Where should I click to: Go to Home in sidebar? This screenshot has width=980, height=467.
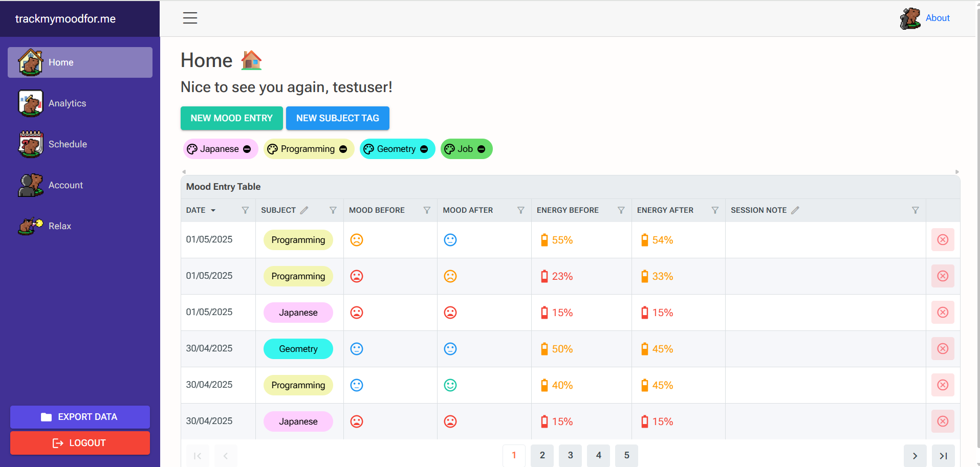click(x=80, y=62)
